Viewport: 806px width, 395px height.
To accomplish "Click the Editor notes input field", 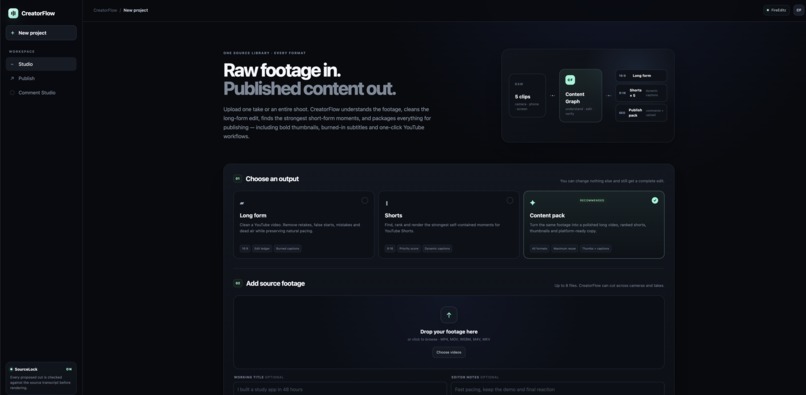I will point(558,389).
